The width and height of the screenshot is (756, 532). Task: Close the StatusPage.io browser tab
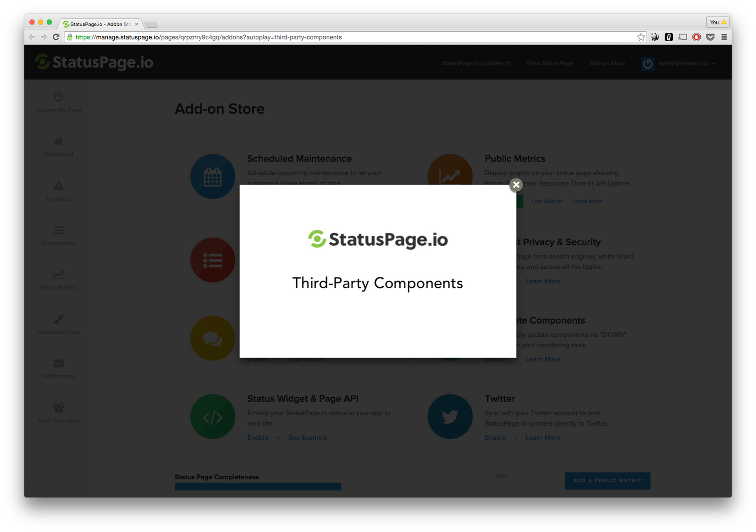tap(137, 24)
